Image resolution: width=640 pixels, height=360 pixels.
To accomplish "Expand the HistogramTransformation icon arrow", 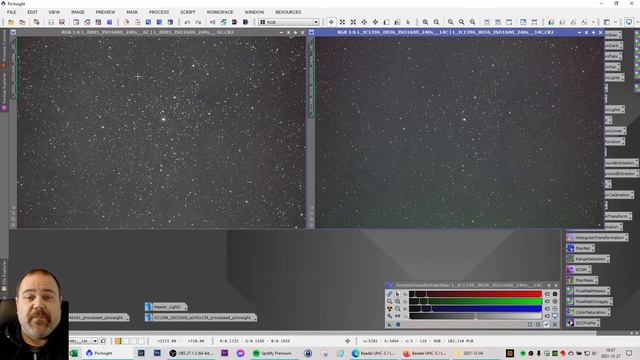I will pos(626,237).
